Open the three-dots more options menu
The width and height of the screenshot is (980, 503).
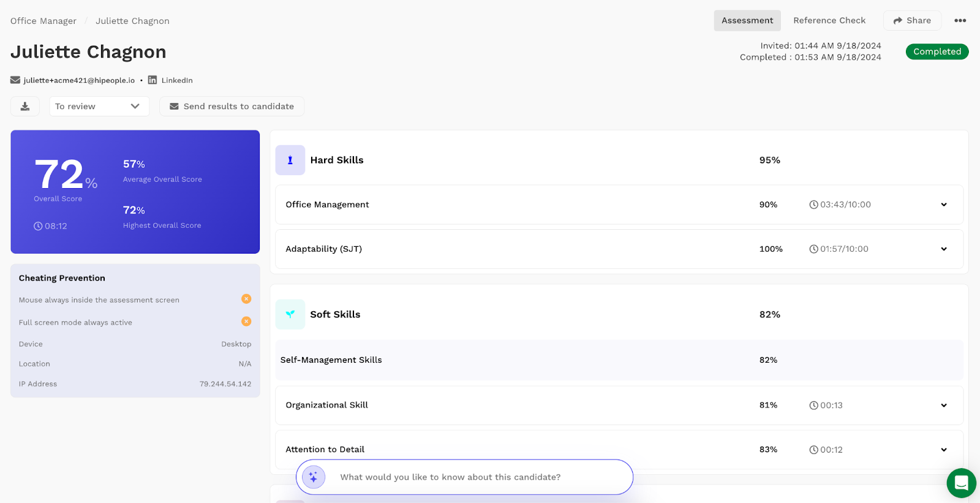pyautogui.click(x=960, y=20)
